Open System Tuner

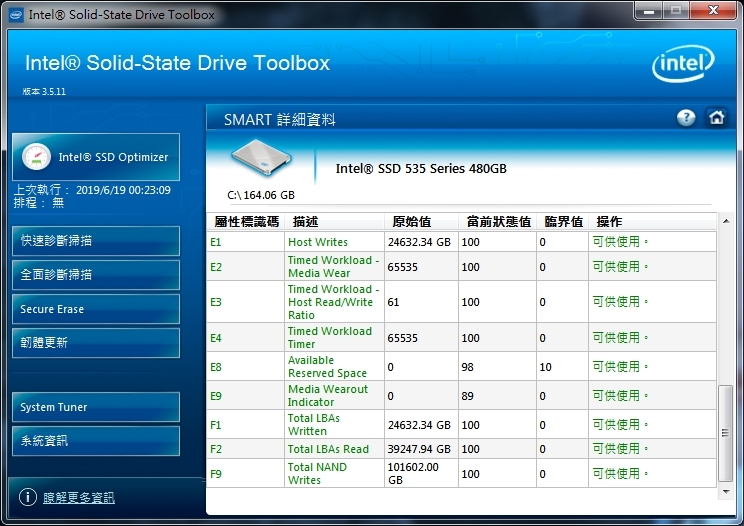[96, 407]
